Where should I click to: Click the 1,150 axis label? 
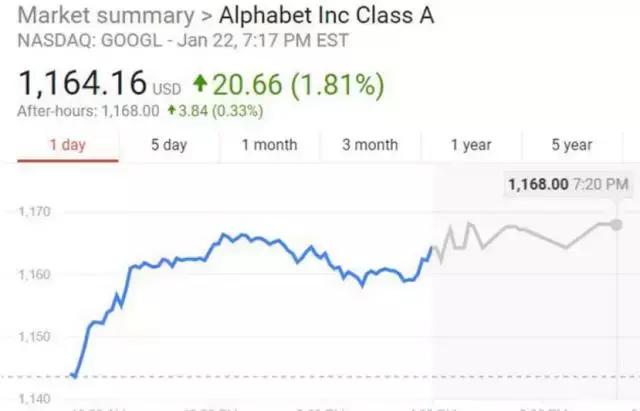pos(34,337)
